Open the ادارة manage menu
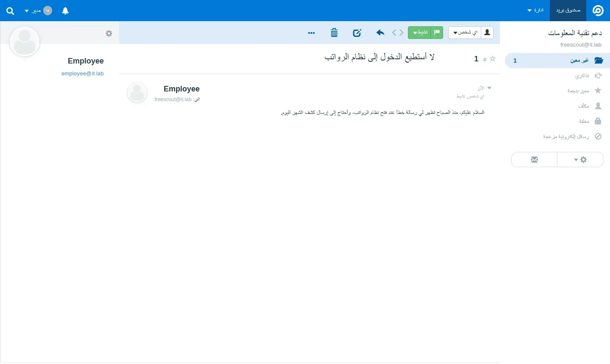 [x=536, y=11]
